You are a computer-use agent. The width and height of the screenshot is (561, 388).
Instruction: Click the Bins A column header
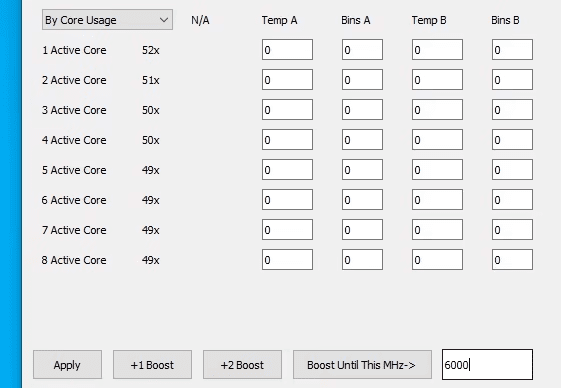356,20
